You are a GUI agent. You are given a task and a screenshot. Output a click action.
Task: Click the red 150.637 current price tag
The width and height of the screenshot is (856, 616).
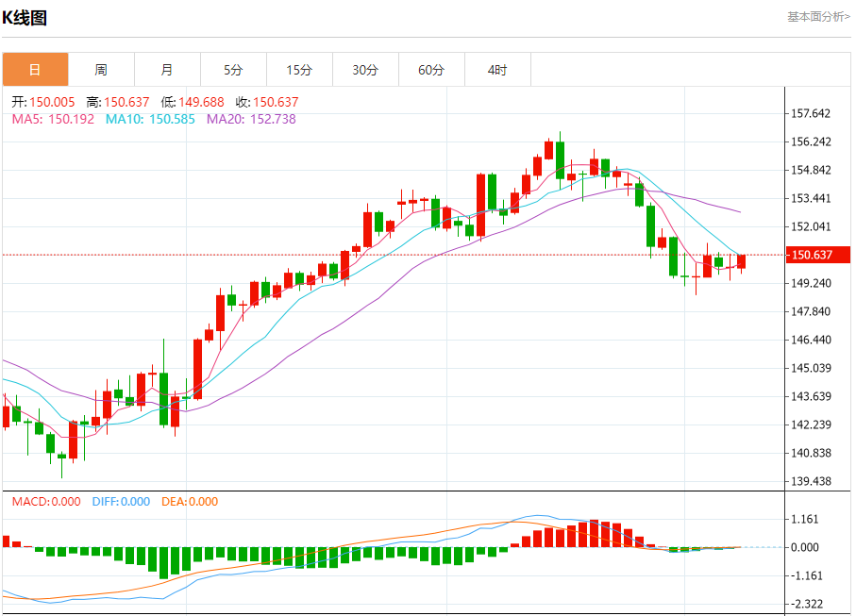click(818, 255)
